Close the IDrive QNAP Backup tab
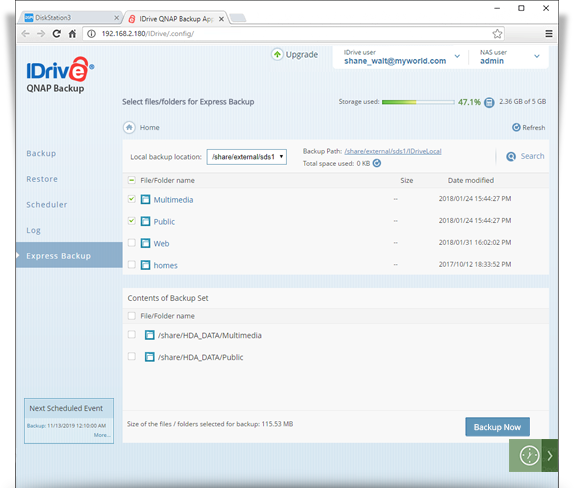 click(x=221, y=19)
